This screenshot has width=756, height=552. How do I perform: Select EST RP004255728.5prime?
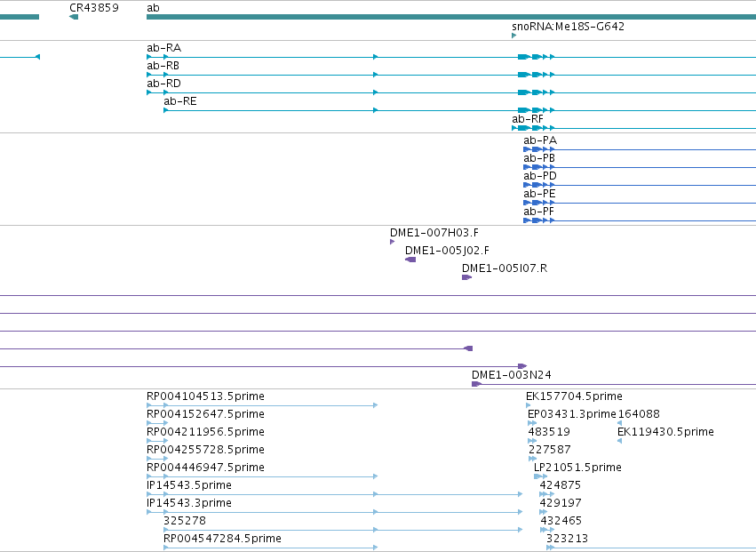tap(205, 450)
